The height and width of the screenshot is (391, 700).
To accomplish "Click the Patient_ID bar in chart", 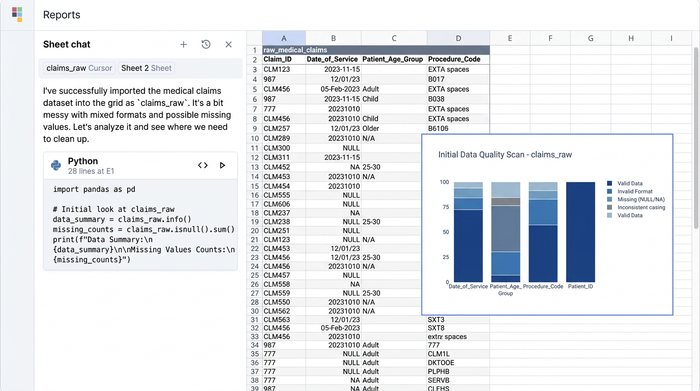I will [x=580, y=232].
